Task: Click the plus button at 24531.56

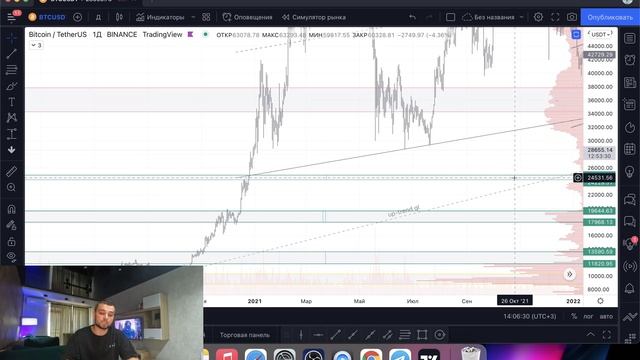Action: pyautogui.click(x=578, y=178)
